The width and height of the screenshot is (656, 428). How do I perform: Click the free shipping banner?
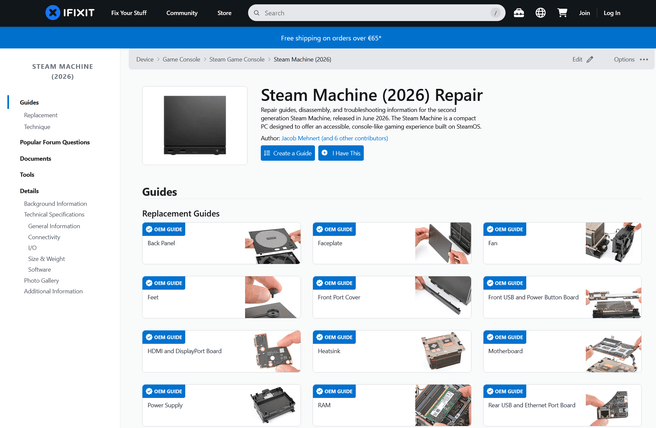[x=328, y=38]
